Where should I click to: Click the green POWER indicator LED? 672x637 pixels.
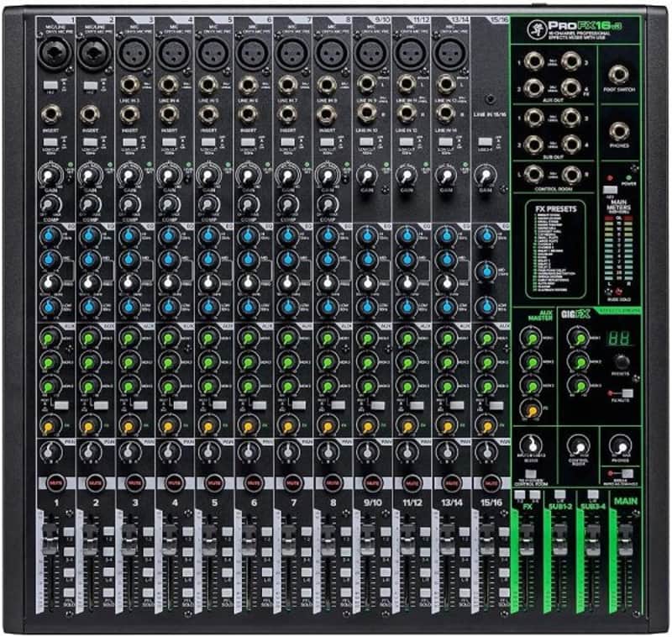[x=628, y=177]
